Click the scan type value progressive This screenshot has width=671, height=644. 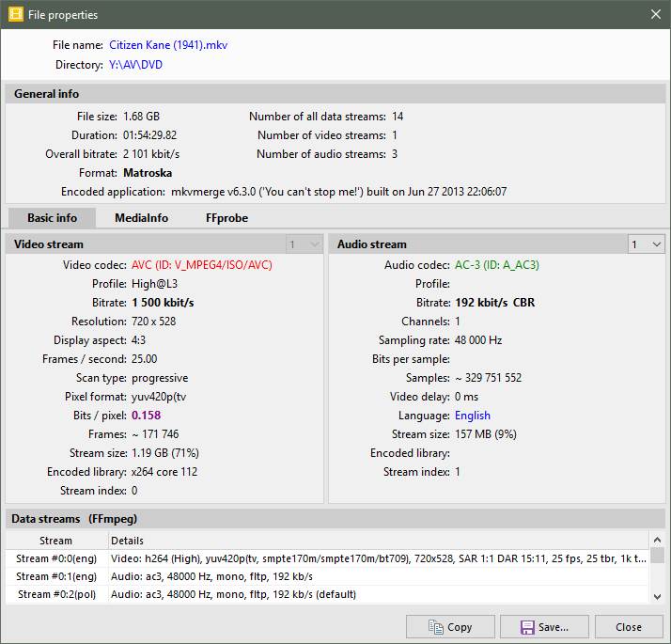tap(160, 378)
